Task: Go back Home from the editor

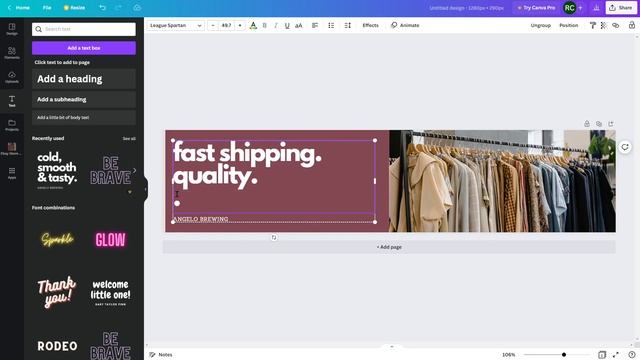Action: [x=19, y=8]
